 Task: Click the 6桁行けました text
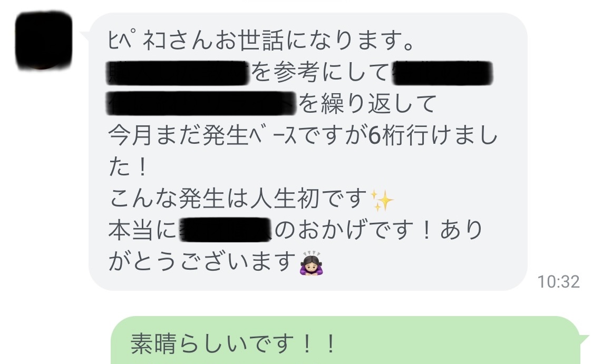pos(433,135)
